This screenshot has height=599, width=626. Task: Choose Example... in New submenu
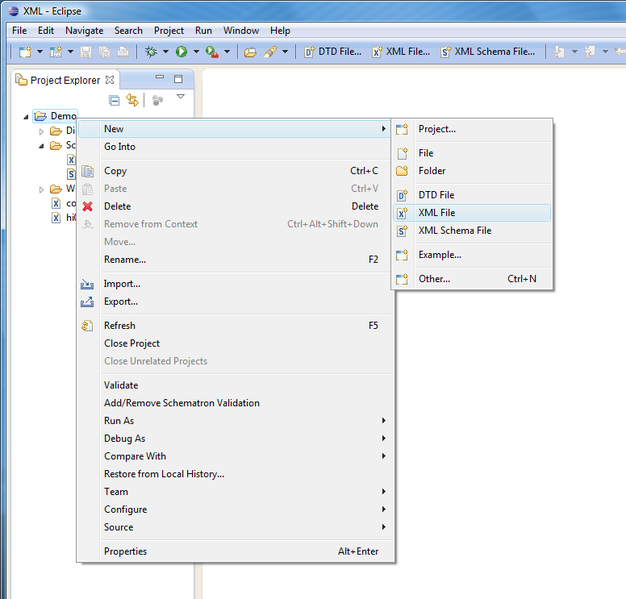[x=472, y=255]
